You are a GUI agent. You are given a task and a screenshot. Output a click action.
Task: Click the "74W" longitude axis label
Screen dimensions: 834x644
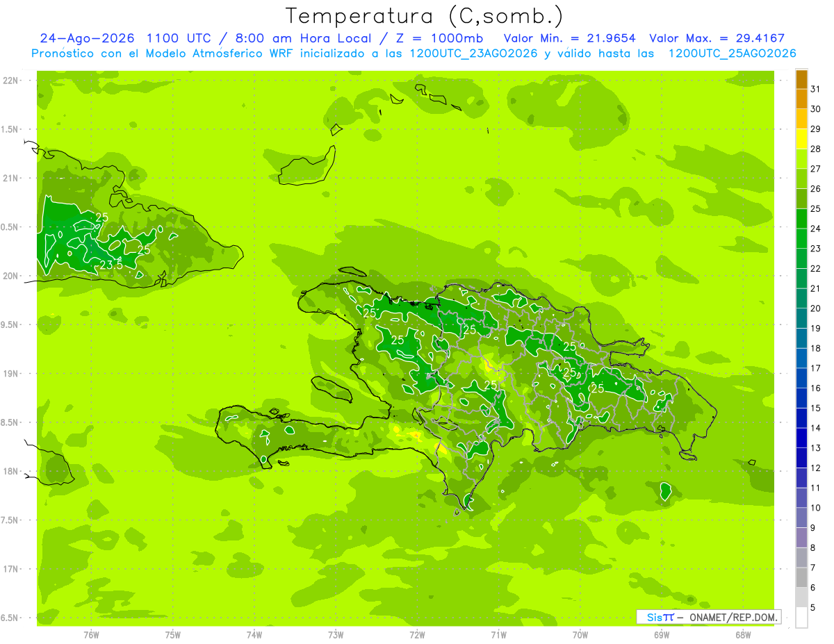(254, 634)
